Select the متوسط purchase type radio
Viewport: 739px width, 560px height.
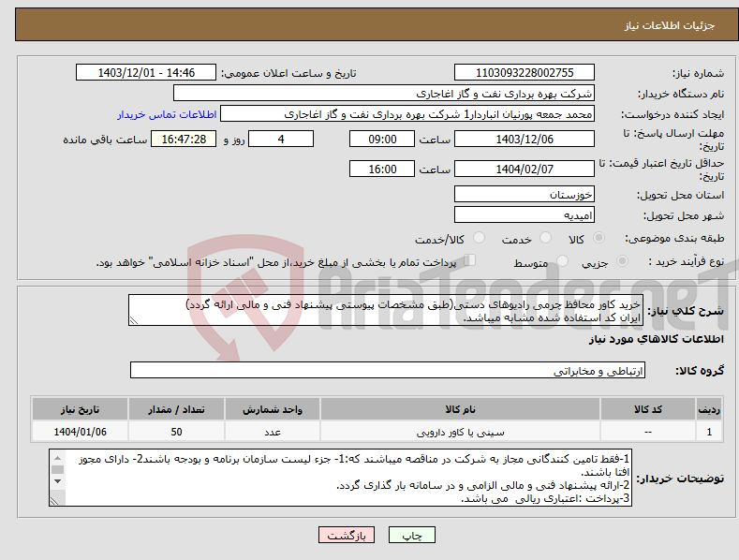[562, 261]
